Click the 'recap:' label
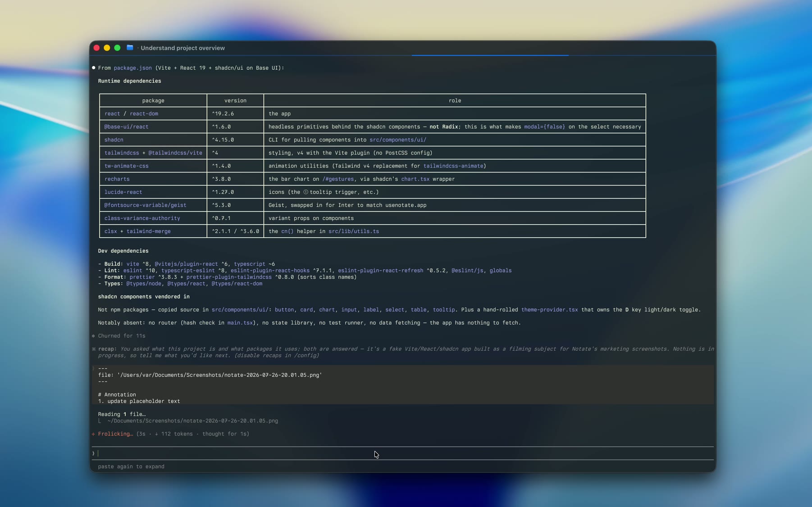The width and height of the screenshot is (812, 507). [x=107, y=349]
